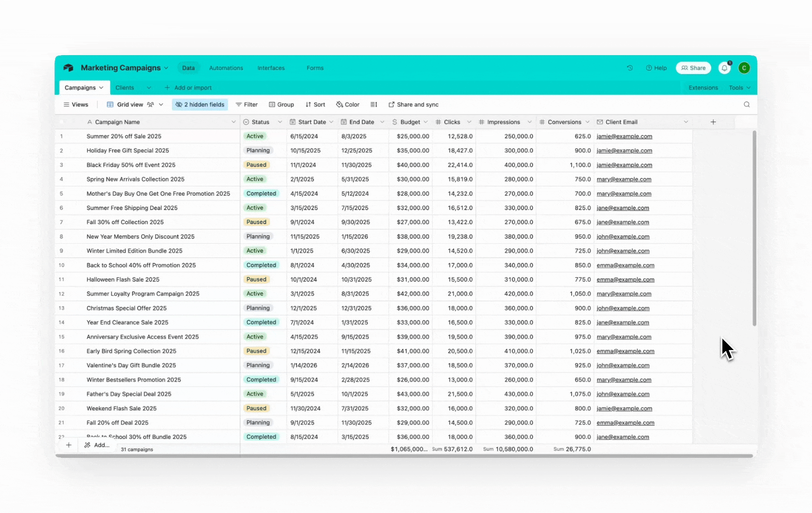Open the Campaigns table dropdown
This screenshot has height=513, width=812.
(100, 87)
